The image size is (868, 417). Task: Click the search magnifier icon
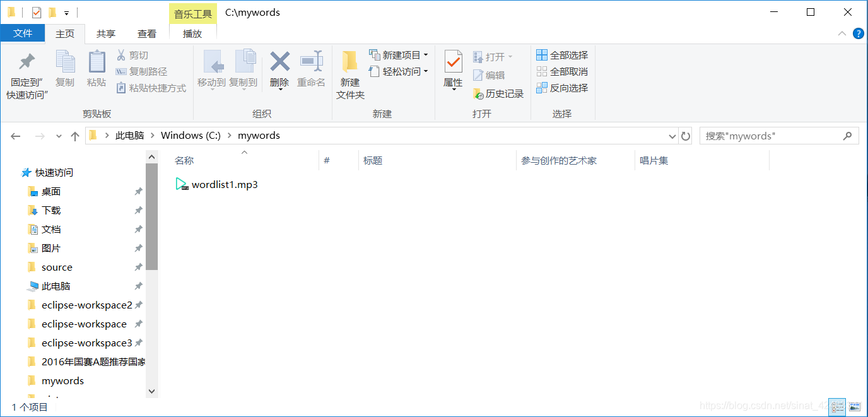pyautogui.click(x=848, y=136)
